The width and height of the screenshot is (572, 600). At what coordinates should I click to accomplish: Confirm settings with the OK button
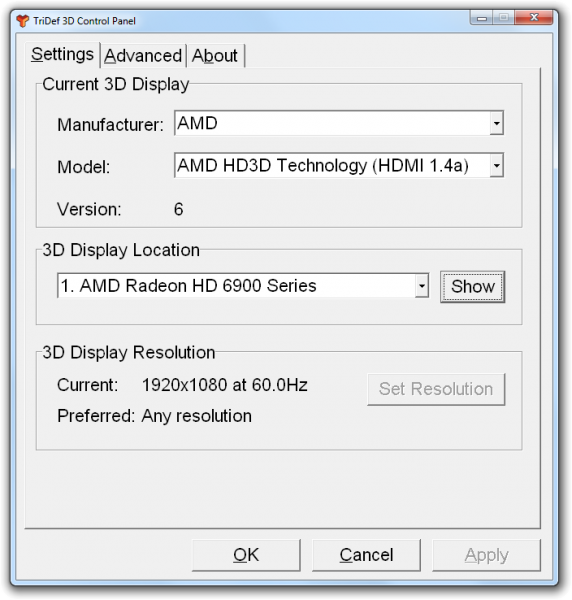pyautogui.click(x=246, y=555)
